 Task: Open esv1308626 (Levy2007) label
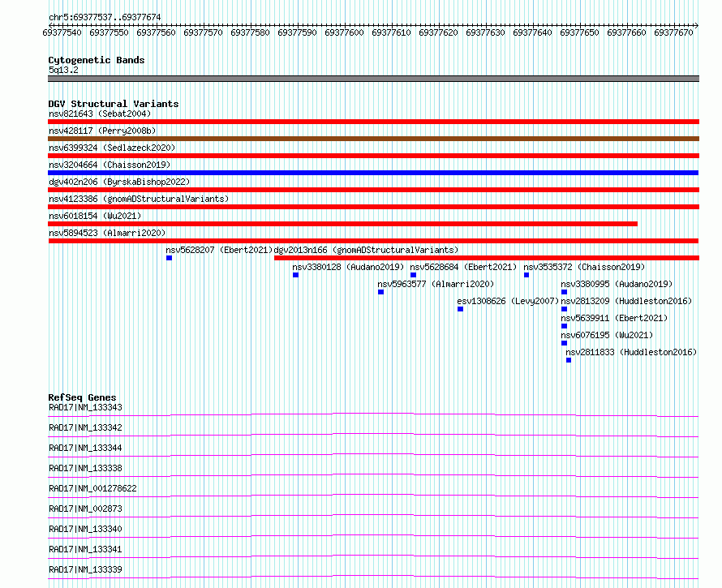pos(508,301)
